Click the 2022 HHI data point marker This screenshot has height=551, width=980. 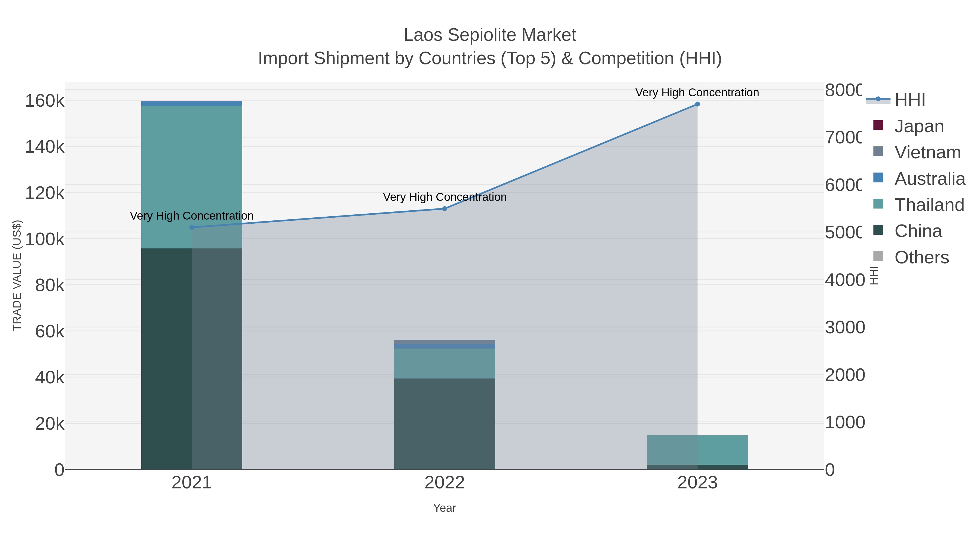click(444, 209)
